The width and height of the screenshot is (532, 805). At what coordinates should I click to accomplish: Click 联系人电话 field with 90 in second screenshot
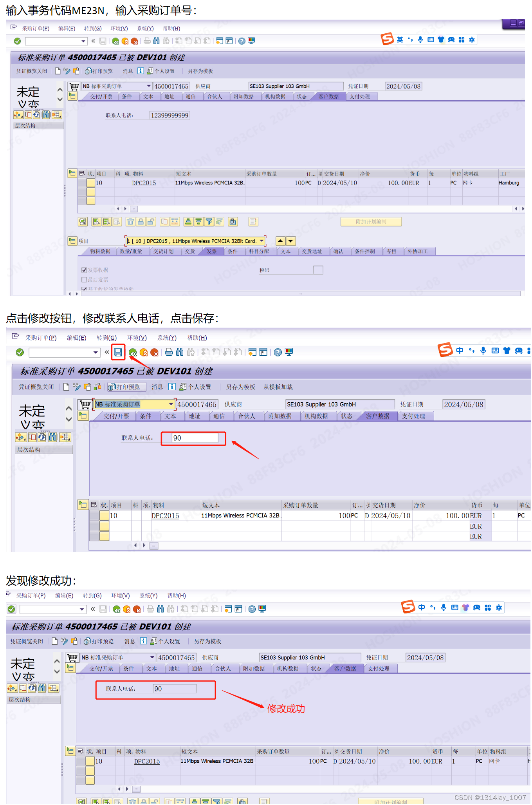pos(195,438)
